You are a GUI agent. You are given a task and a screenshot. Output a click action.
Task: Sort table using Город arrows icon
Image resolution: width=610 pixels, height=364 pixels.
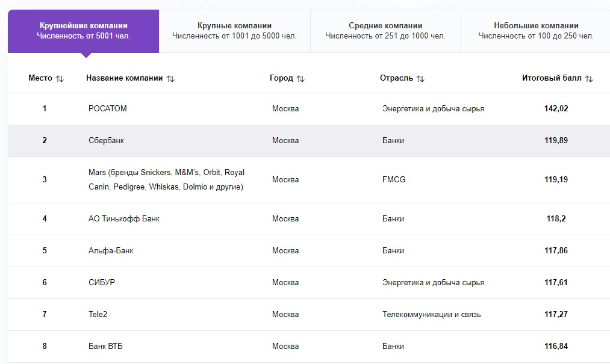pos(300,79)
